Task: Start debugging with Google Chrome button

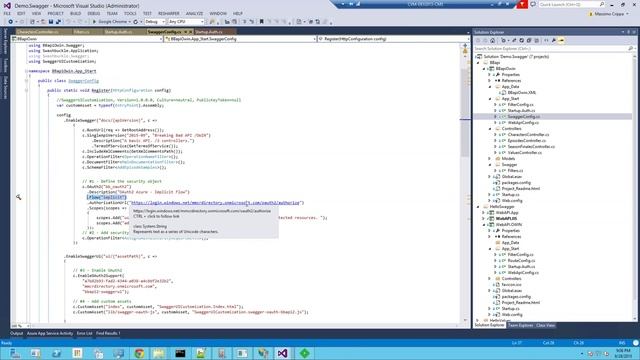Action: click(111, 22)
